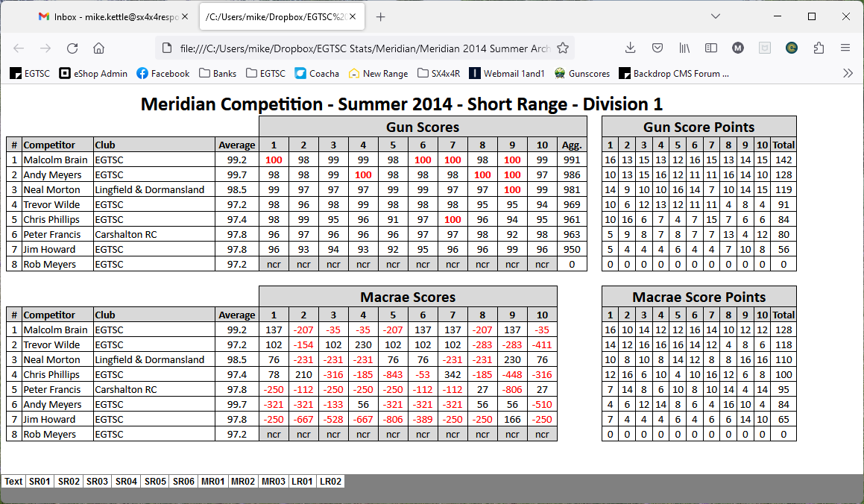864x504 pixels.
Task: Open the Downloads panel
Action: pos(631,48)
